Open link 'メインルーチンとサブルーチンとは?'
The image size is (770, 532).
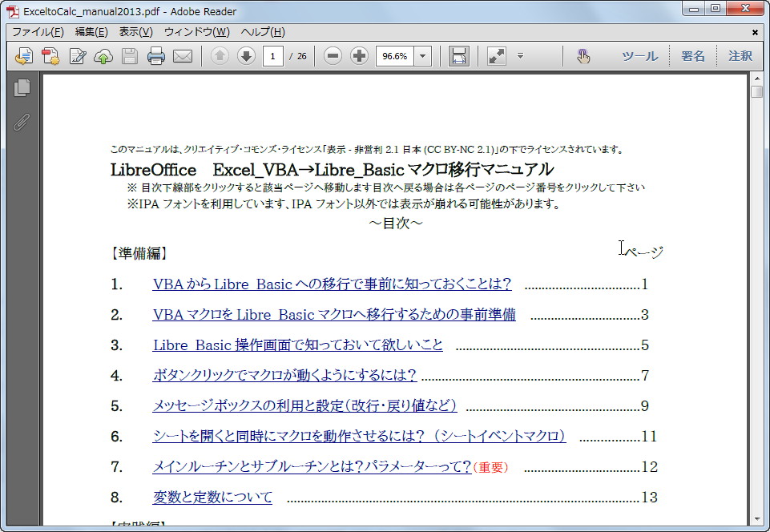pos(312,466)
